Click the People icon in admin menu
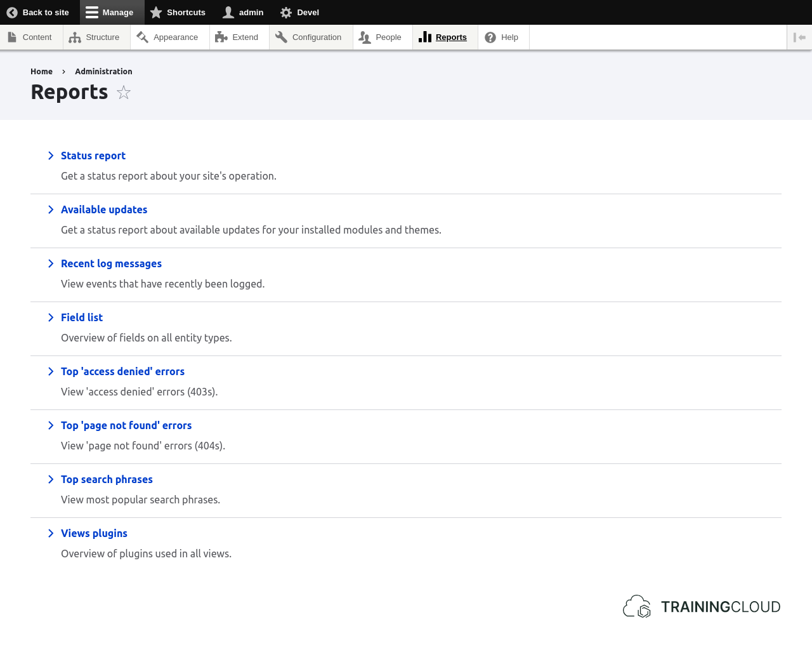812x650 pixels. tap(365, 37)
